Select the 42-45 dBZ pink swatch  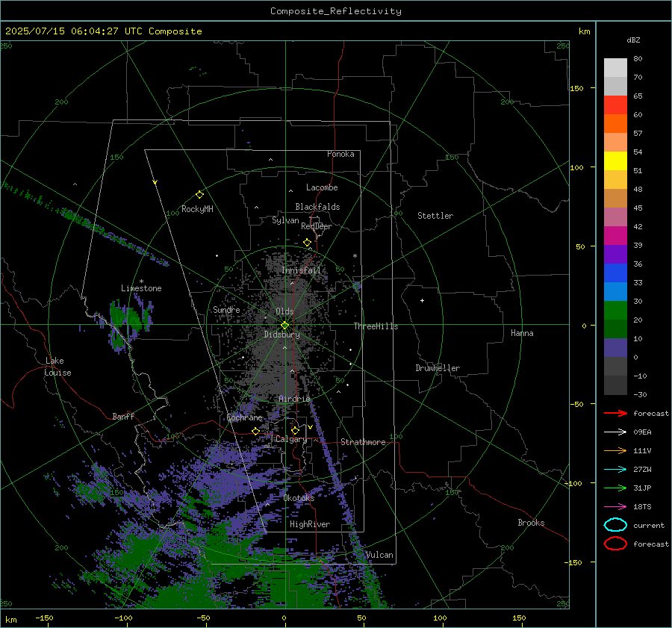click(x=615, y=217)
